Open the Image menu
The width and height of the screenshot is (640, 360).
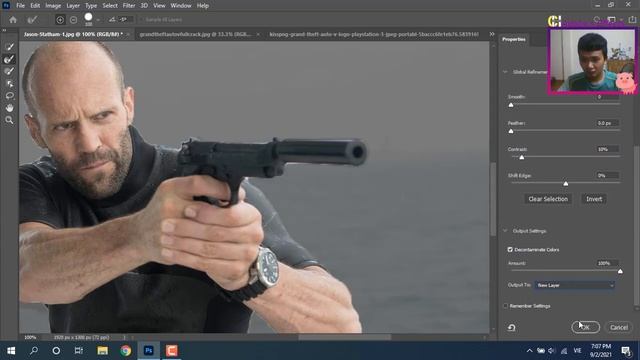[x=53, y=6]
